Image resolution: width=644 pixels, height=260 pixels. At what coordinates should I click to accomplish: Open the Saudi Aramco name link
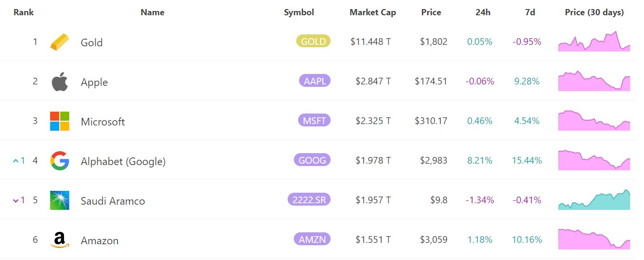(x=113, y=201)
